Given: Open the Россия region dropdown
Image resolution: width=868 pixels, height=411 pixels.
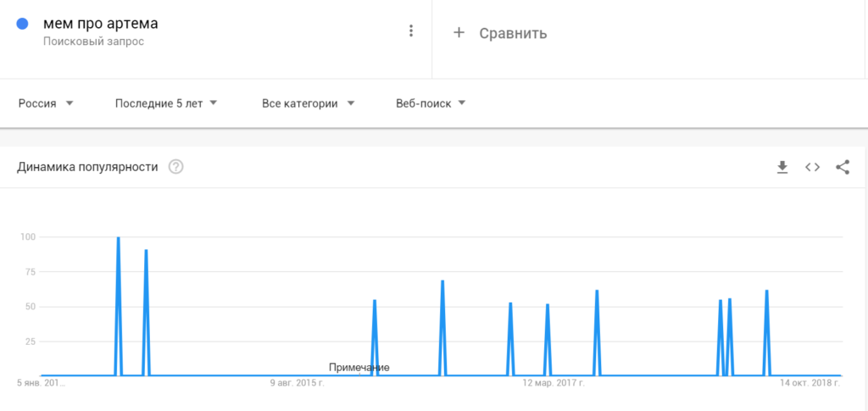Looking at the screenshot, I should [46, 103].
